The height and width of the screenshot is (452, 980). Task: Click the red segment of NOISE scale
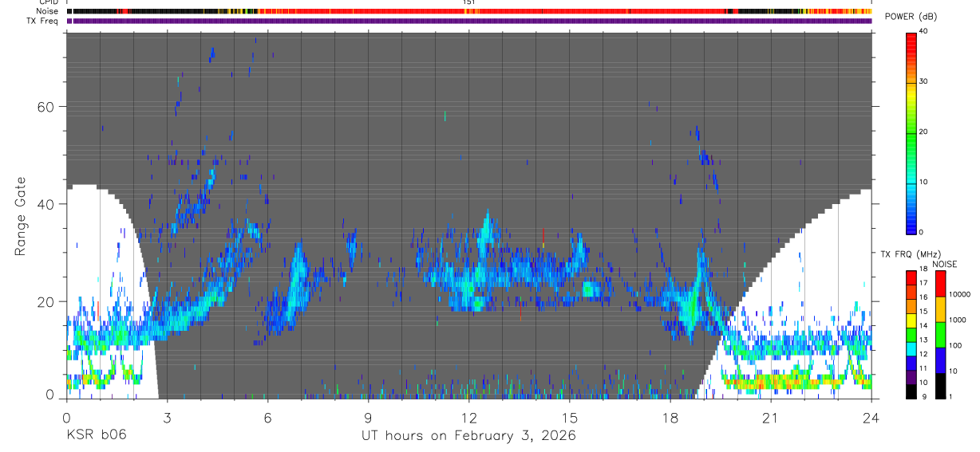click(941, 284)
